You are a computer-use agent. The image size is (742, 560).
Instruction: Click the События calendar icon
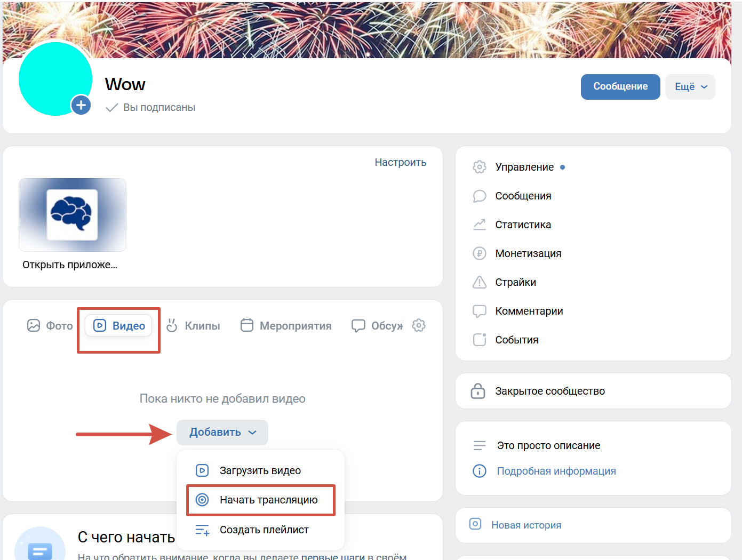pyautogui.click(x=480, y=339)
